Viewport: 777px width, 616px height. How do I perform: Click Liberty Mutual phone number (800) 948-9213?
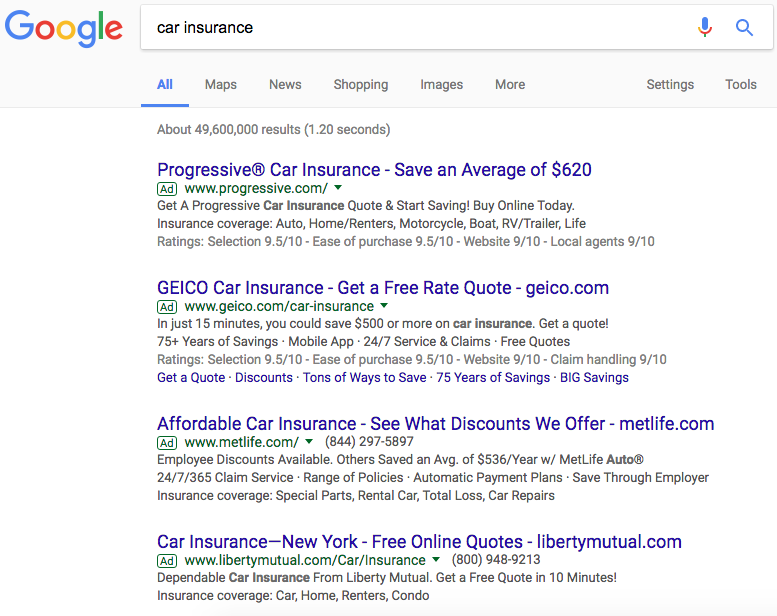[496, 560]
